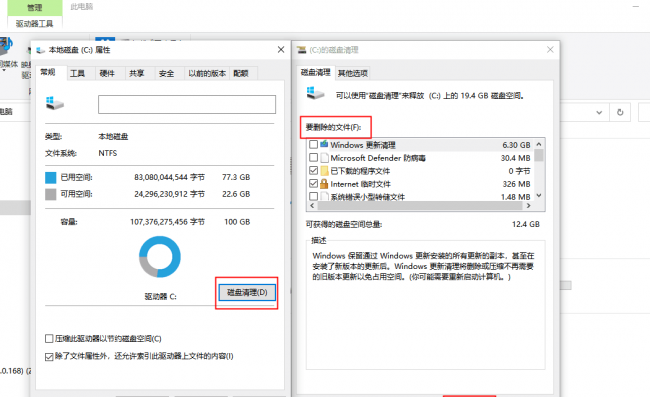This screenshot has height=397, width=650.
Task: Click the 6.30 GB size value
Action: point(516,145)
